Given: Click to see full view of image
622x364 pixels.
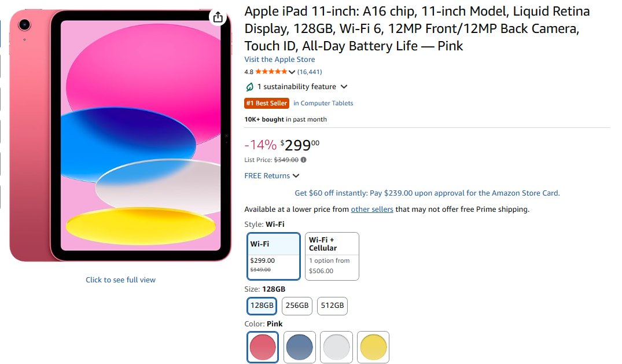Looking at the screenshot, I should [120, 280].
